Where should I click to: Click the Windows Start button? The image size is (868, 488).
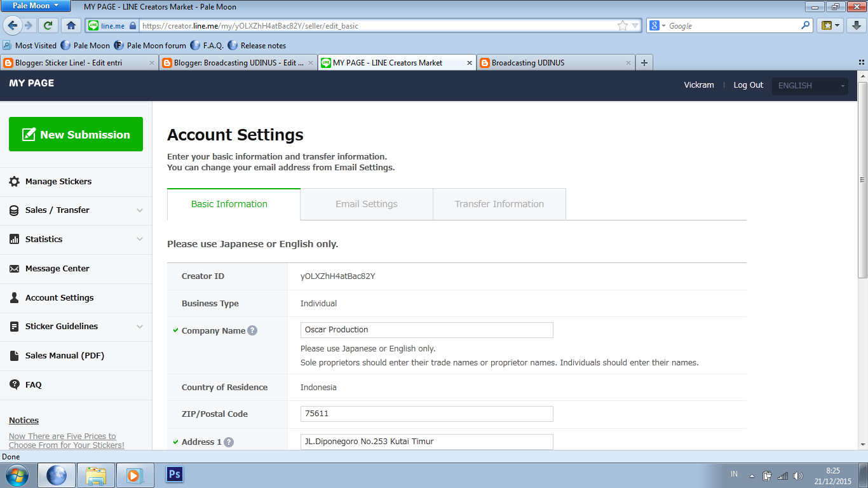[x=17, y=475]
